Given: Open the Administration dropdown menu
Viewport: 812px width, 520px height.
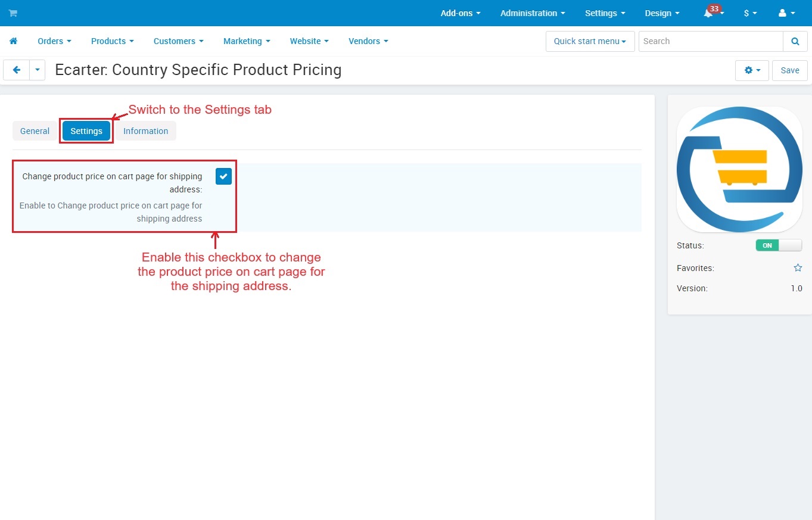Looking at the screenshot, I should [533, 13].
